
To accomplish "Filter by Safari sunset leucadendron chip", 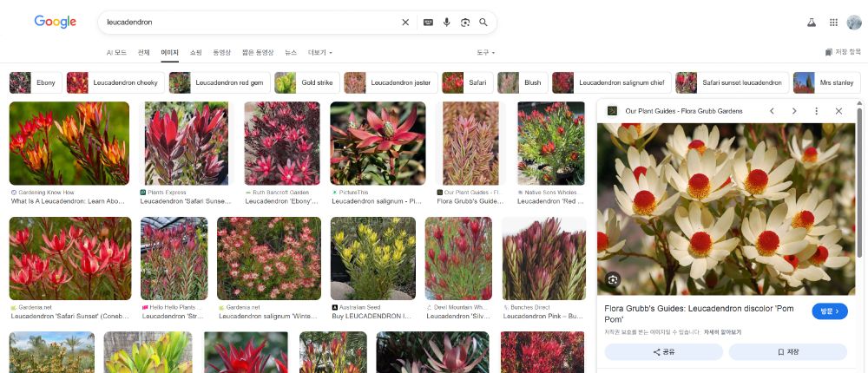I will tap(732, 82).
